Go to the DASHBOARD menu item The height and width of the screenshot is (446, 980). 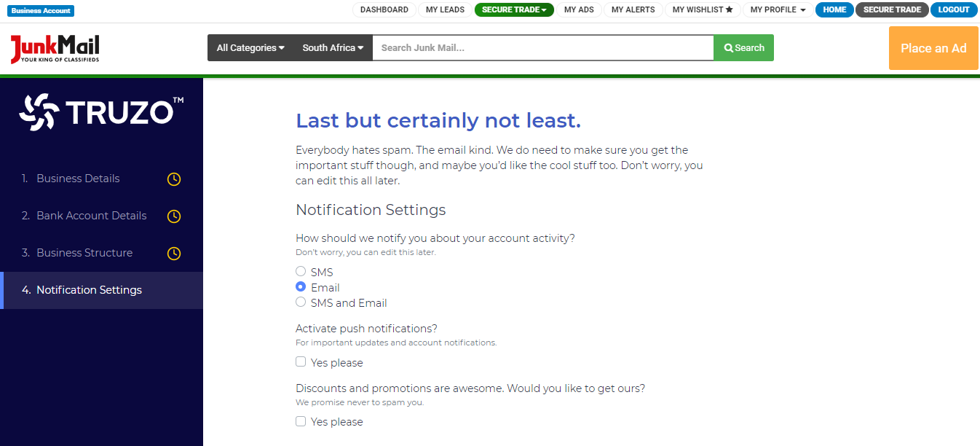click(384, 10)
